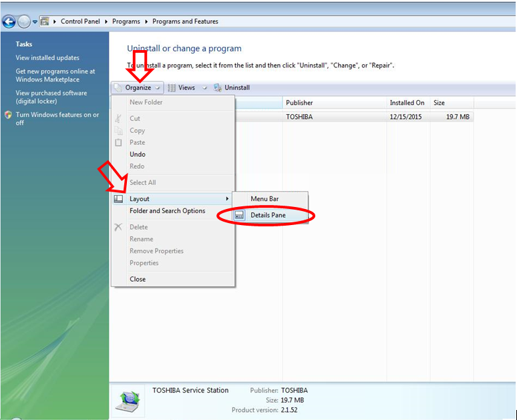Click the Layout icon in the Organize menu
Screen dimensions: 517x420
coord(118,199)
